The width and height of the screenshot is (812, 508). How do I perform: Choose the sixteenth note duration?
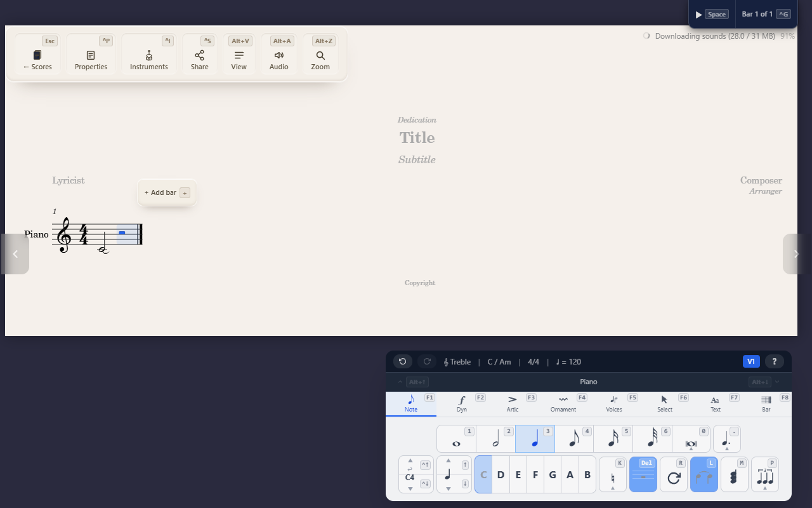pos(613,439)
